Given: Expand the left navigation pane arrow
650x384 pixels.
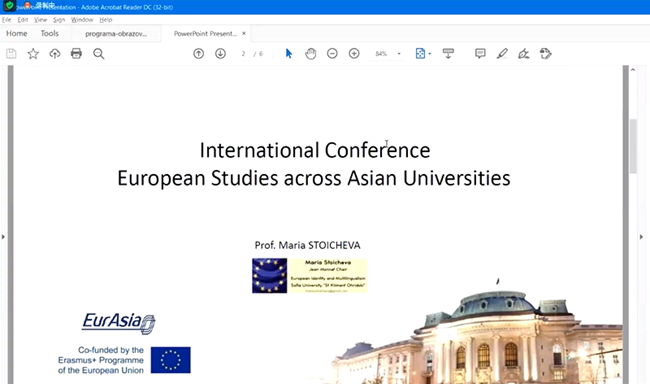Looking at the screenshot, I should (3, 237).
